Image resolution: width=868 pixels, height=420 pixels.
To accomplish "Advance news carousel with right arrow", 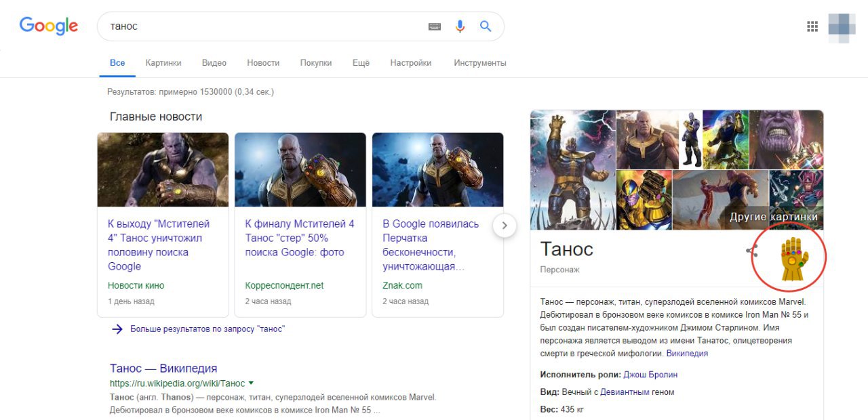I will tap(505, 226).
